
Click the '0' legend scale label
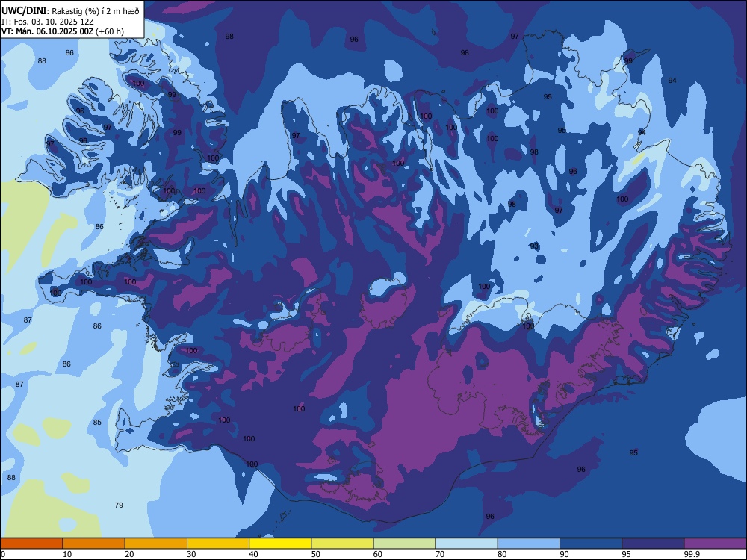(x=3, y=554)
